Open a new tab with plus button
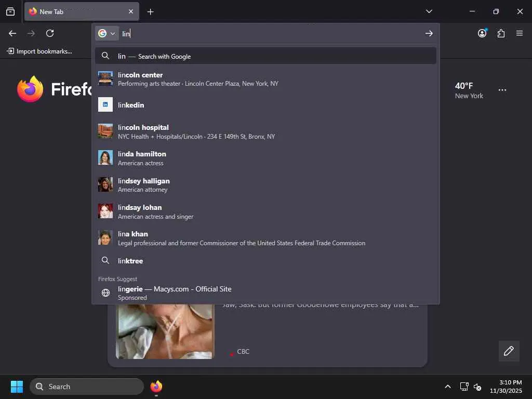This screenshot has height=399, width=532. (x=150, y=12)
